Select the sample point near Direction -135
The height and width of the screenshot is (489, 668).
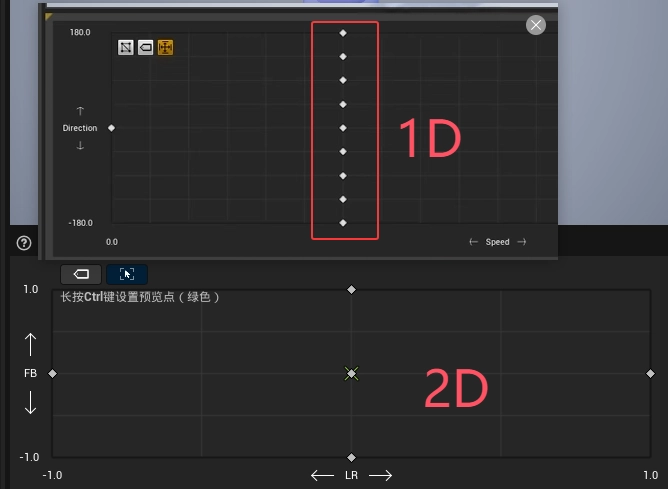click(x=343, y=199)
